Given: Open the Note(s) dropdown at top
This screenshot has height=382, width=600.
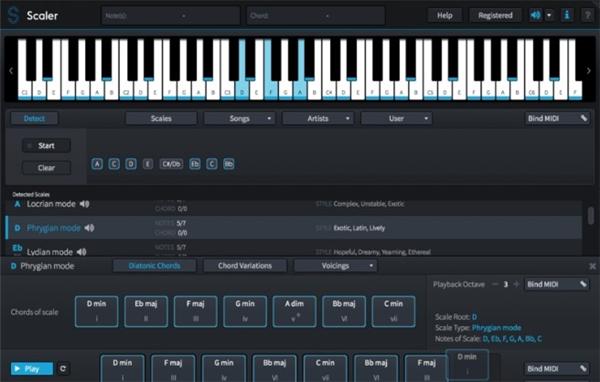Looking at the screenshot, I should [171, 16].
